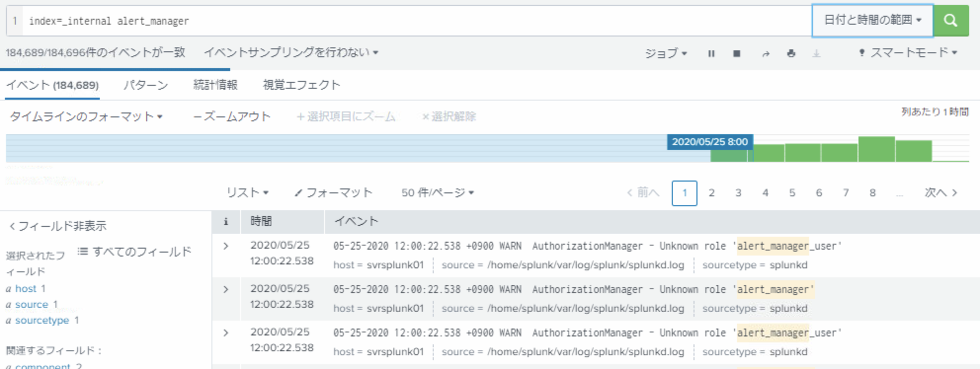This screenshot has width=980, height=369.
Task: Click ズームアウト on the timeline
Action: click(232, 116)
